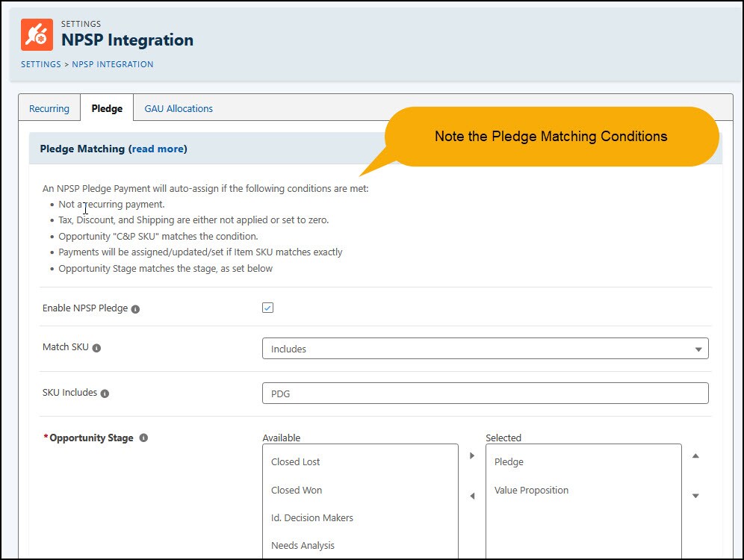Focus the SKU Includes PDG field
The height and width of the screenshot is (560, 744).
click(485, 393)
